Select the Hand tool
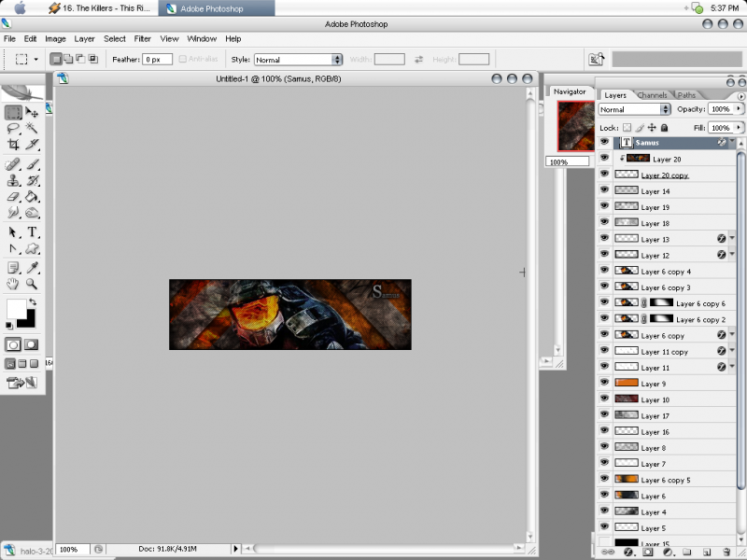 click(x=13, y=285)
